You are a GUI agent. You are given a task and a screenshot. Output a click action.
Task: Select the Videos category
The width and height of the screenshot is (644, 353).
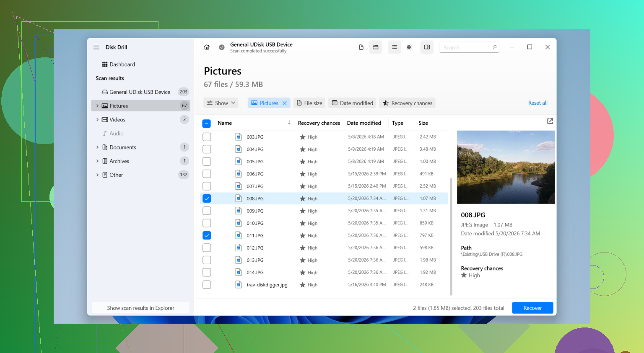pos(140,120)
